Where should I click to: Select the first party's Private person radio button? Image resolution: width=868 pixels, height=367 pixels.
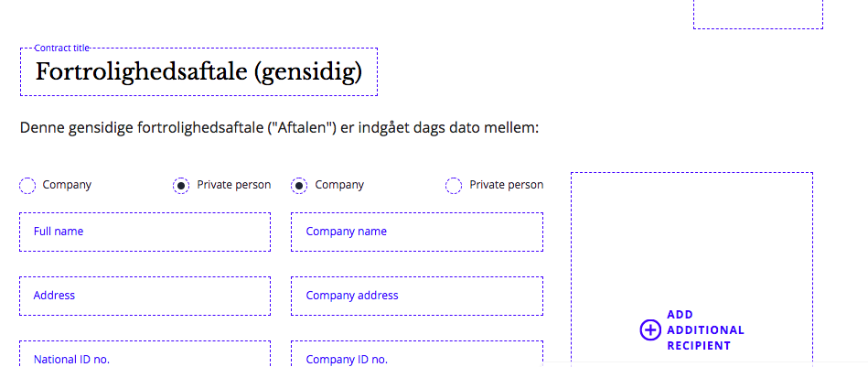(x=182, y=186)
